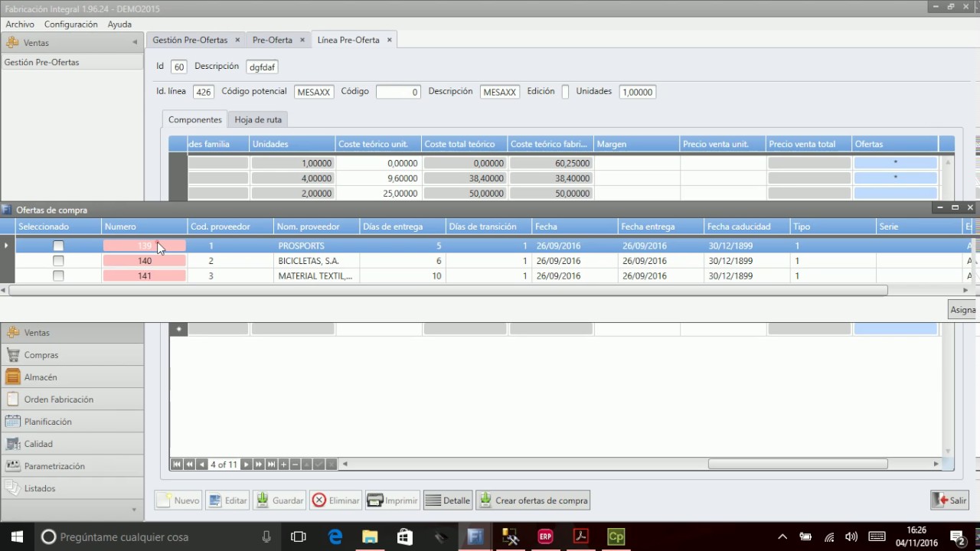The width and height of the screenshot is (980, 551).
Task: Click the Nuevo button
Action: click(178, 500)
